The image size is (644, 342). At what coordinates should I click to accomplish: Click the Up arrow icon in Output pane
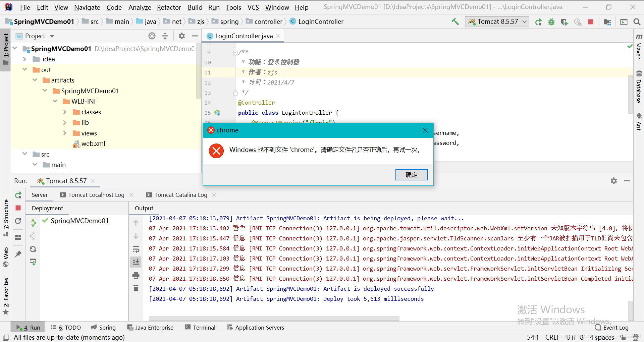[x=136, y=223]
